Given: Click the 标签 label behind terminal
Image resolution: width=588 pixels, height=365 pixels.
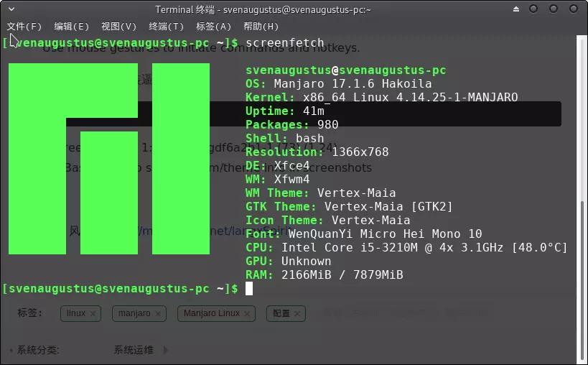Looking at the screenshot, I should pos(29,313).
